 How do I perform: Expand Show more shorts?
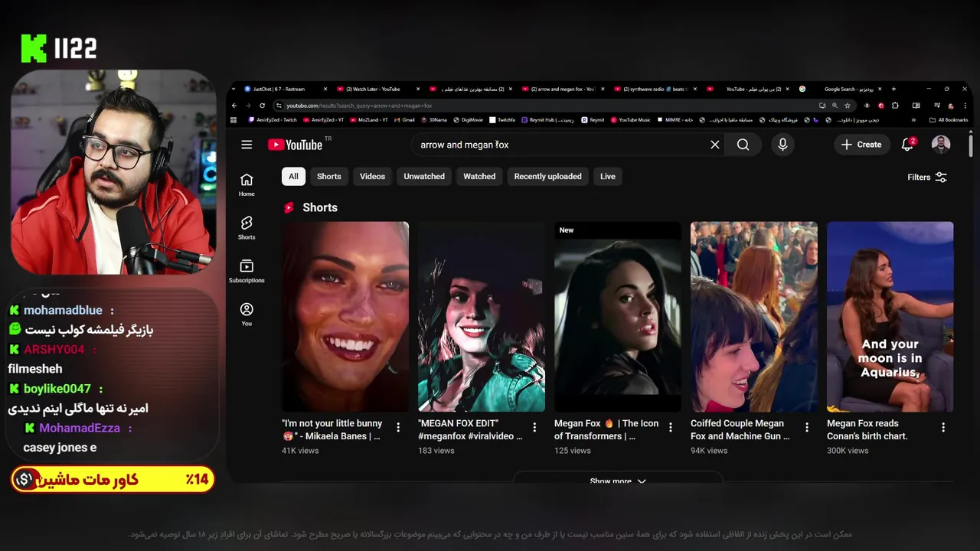(618, 480)
